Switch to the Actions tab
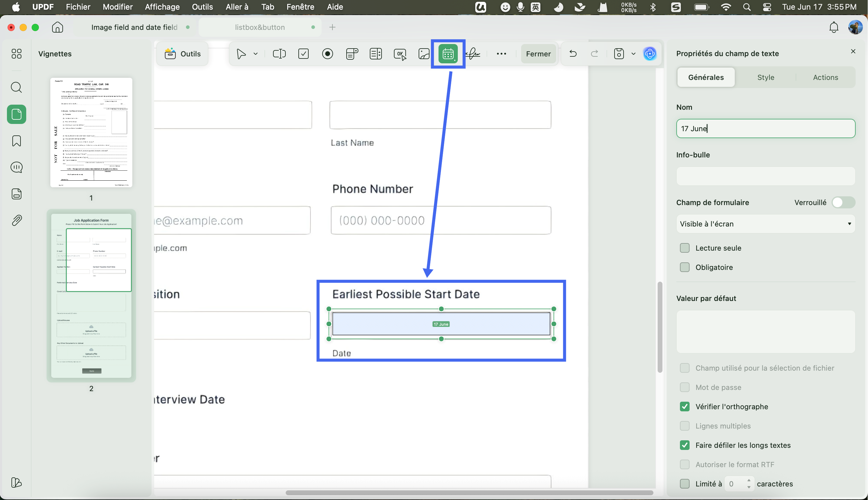 pos(825,77)
